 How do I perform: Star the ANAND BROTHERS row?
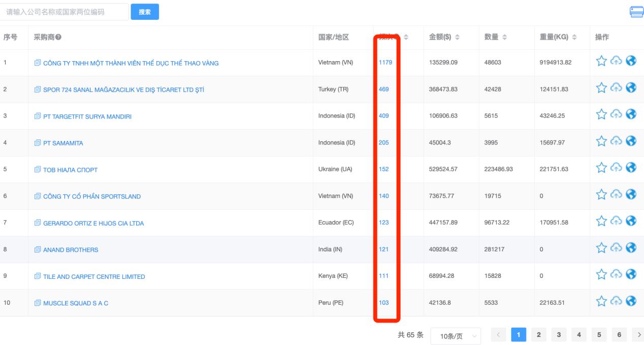tap(601, 248)
